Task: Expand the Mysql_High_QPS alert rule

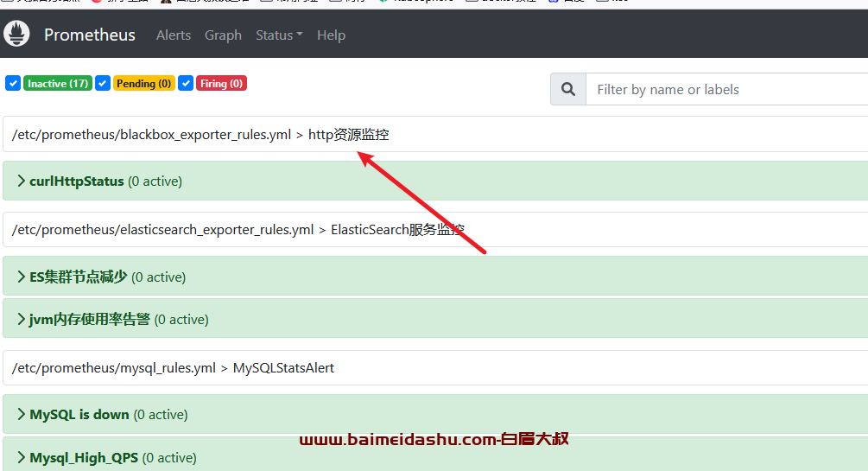Action: pyautogui.click(x=435, y=455)
